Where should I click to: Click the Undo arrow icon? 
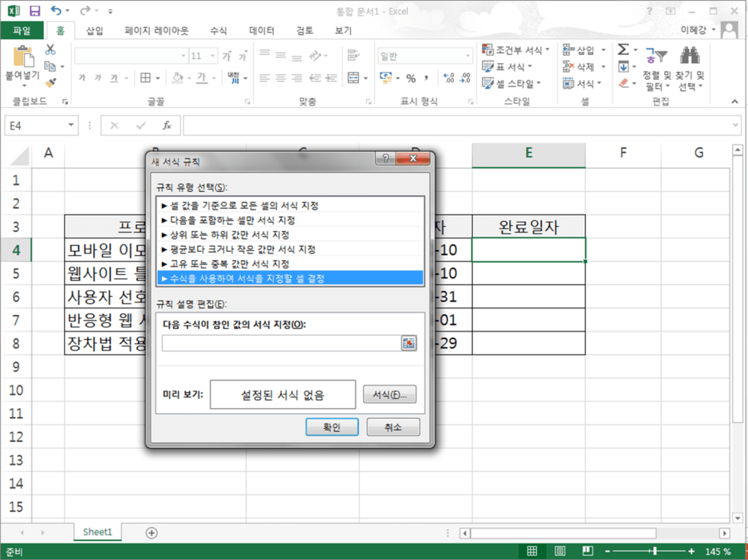click(57, 10)
